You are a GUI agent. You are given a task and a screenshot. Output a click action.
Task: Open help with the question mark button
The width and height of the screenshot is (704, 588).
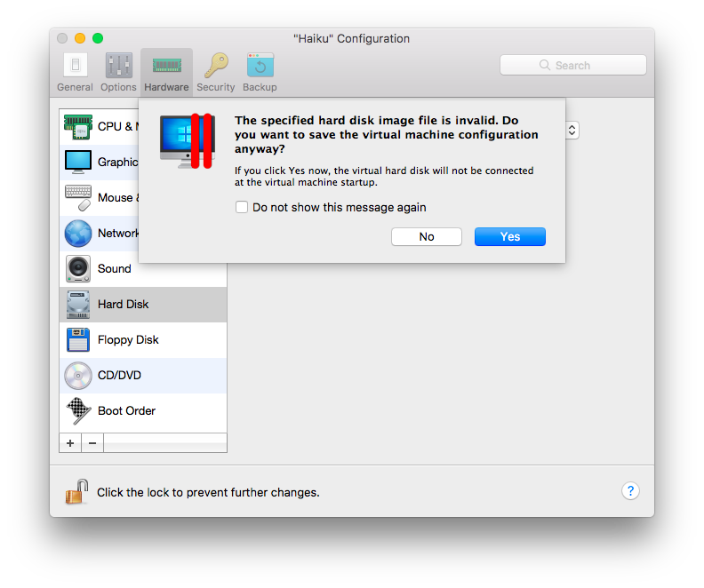629,491
